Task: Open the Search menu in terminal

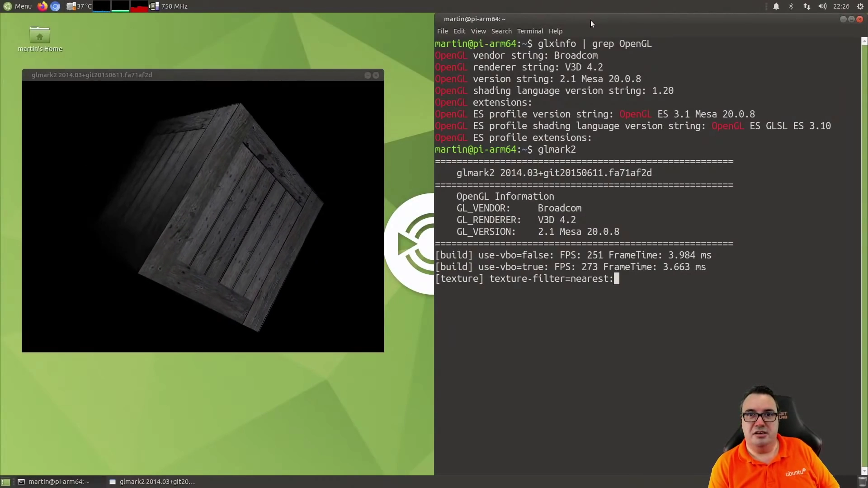Action: pyautogui.click(x=501, y=31)
